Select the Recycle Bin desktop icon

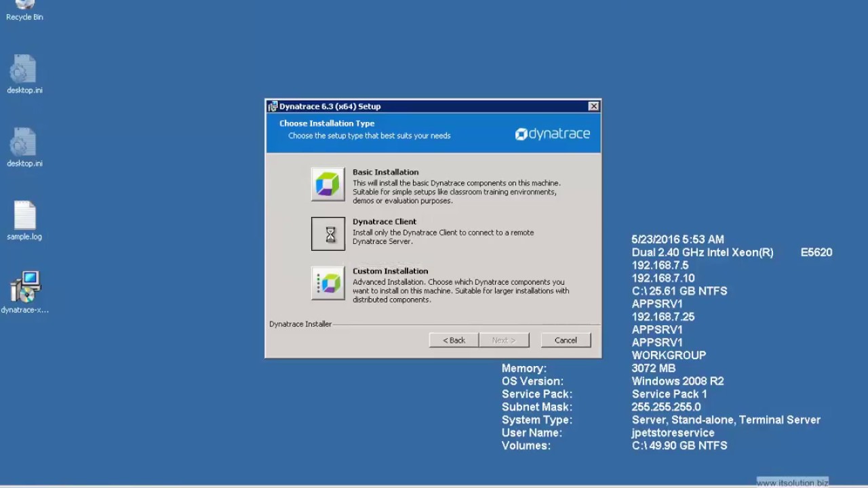(x=24, y=11)
